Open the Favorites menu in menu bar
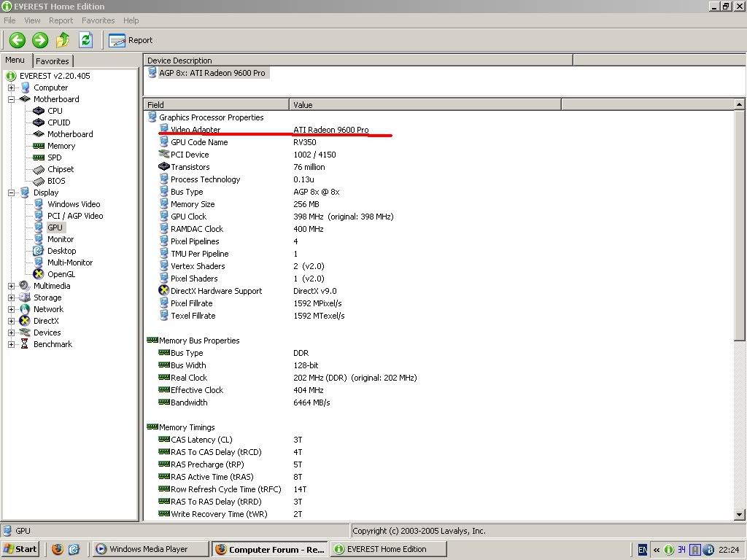 (x=98, y=20)
